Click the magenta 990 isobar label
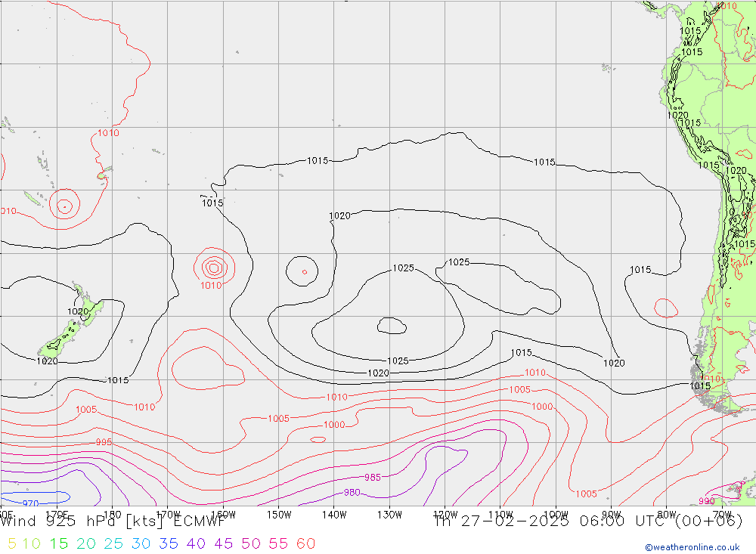 [707, 501]
